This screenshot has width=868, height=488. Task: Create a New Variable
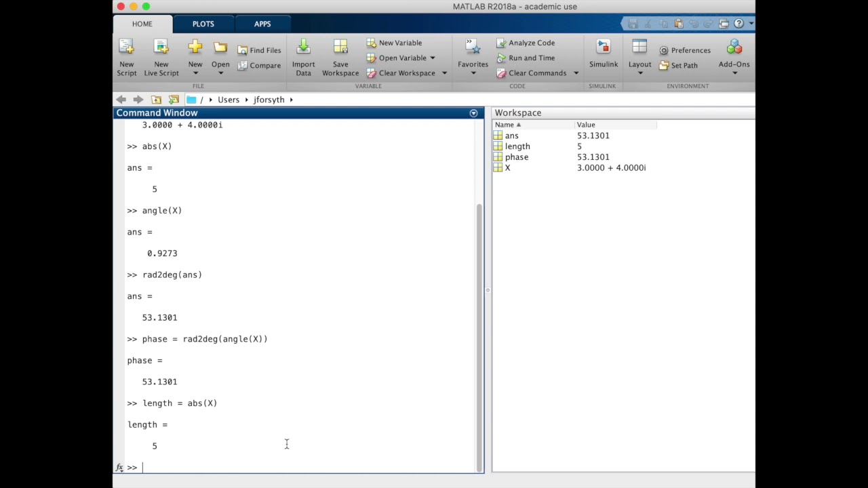(394, 43)
